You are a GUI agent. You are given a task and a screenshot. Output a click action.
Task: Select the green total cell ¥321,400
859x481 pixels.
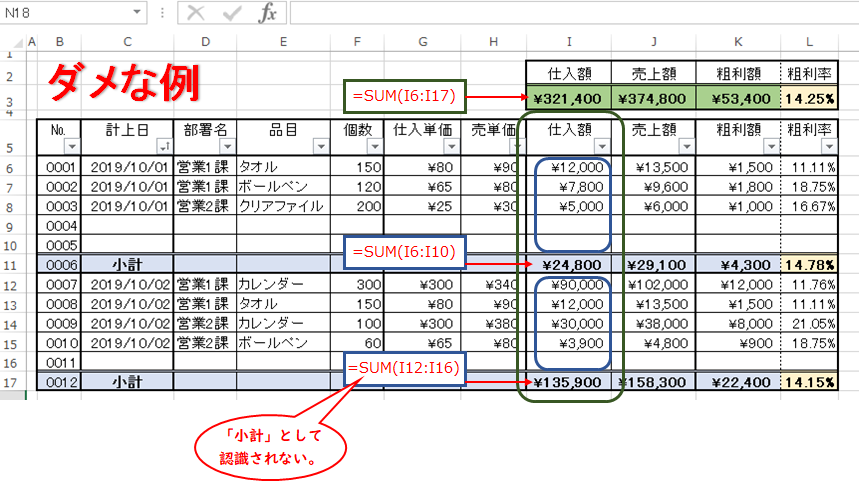click(x=568, y=99)
